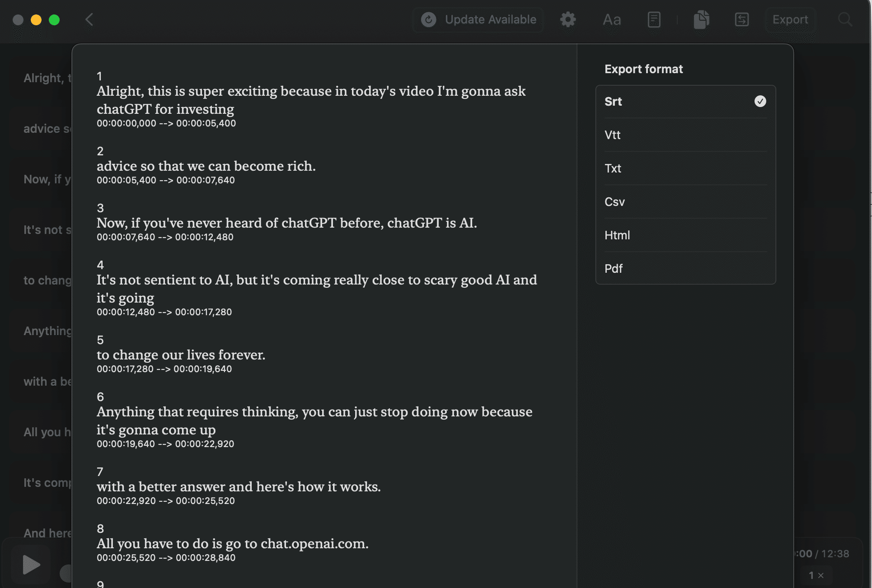Viewport: 872px width, 588px height.
Task: Click the Export button
Action: (790, 19)
